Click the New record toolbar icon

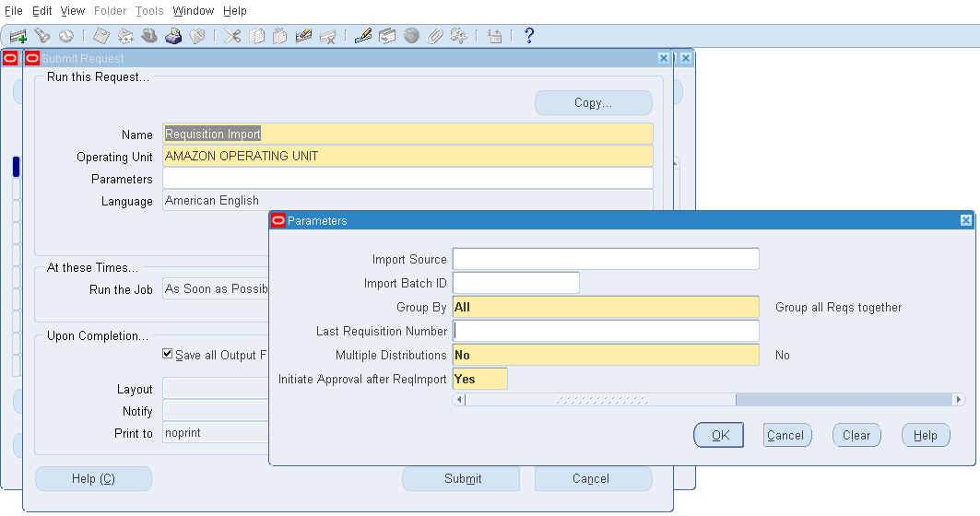18,36
